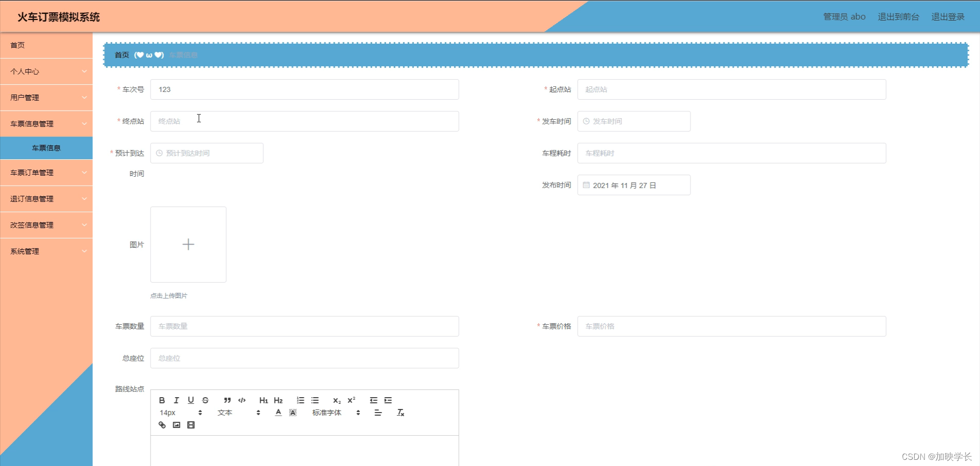Apply Heading 1 formatting

click(x=264, y=400)
